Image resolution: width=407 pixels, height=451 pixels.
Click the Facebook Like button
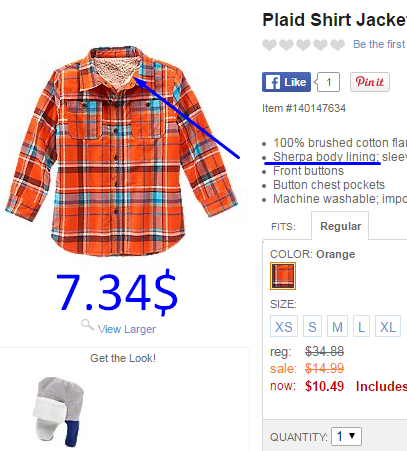pyautogui.click(x=286, y=82)
